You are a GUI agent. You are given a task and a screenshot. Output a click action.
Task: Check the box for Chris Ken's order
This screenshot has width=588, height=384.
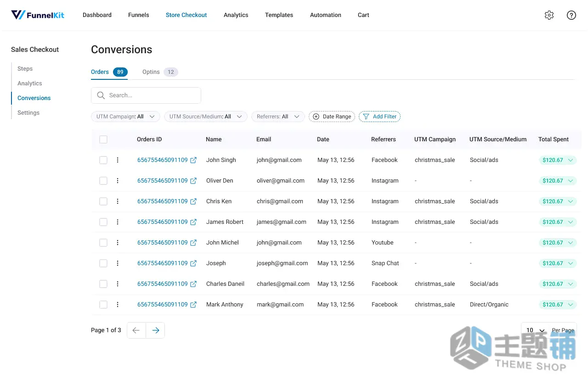pyautogui.click(x=103, y=201)
